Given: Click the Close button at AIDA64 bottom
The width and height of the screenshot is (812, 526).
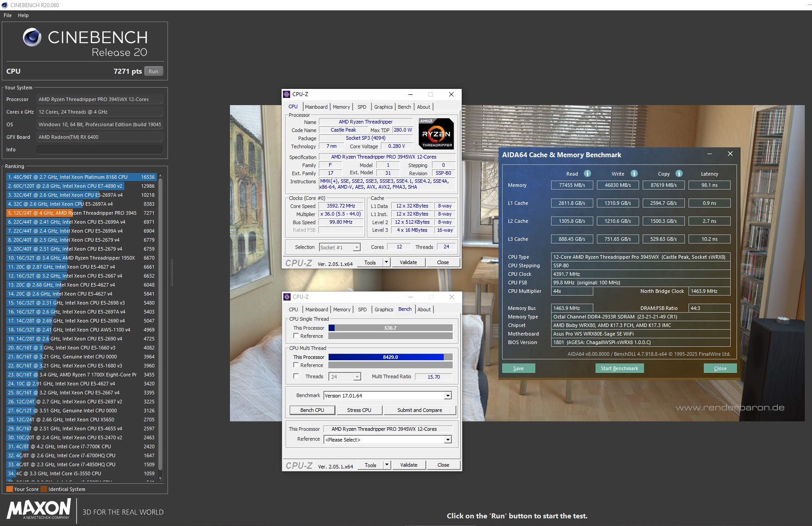Looking at the screenshot, I should coord(720,368).
